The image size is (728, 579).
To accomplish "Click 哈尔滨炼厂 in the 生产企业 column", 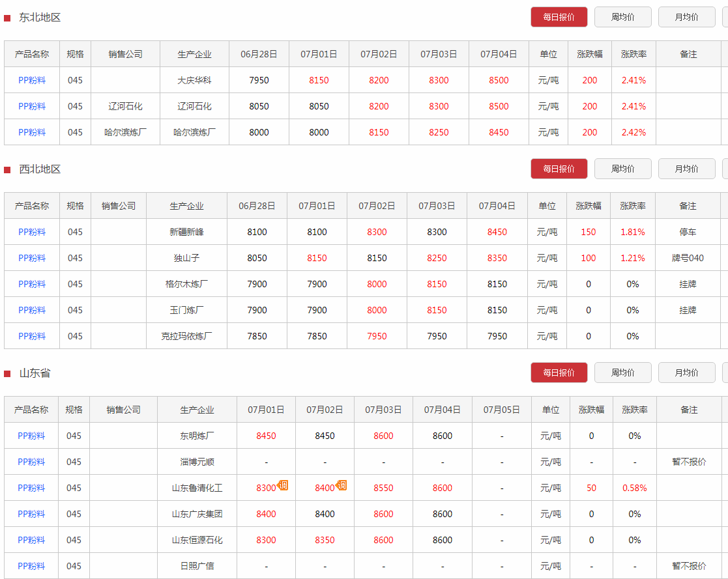I will click(x=194, y=132).
